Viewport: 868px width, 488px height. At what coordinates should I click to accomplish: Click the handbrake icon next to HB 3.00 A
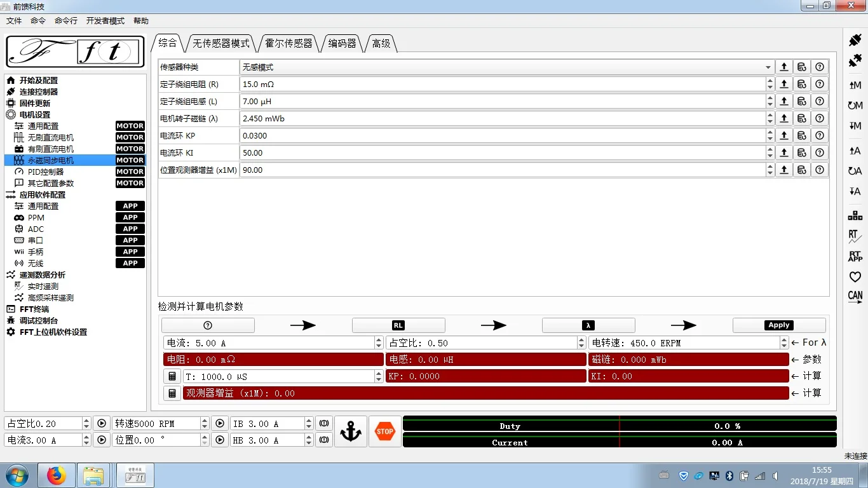coord(323,440)
